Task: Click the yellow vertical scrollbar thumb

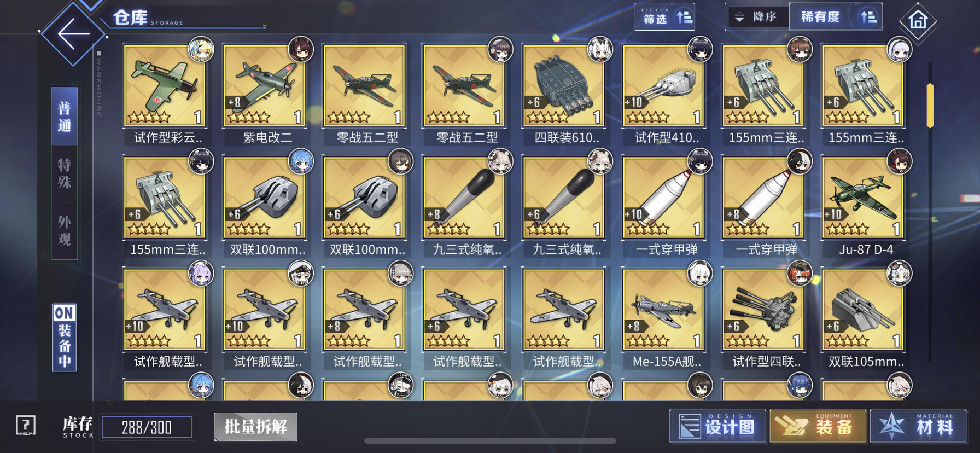Action: coord(930,106)
